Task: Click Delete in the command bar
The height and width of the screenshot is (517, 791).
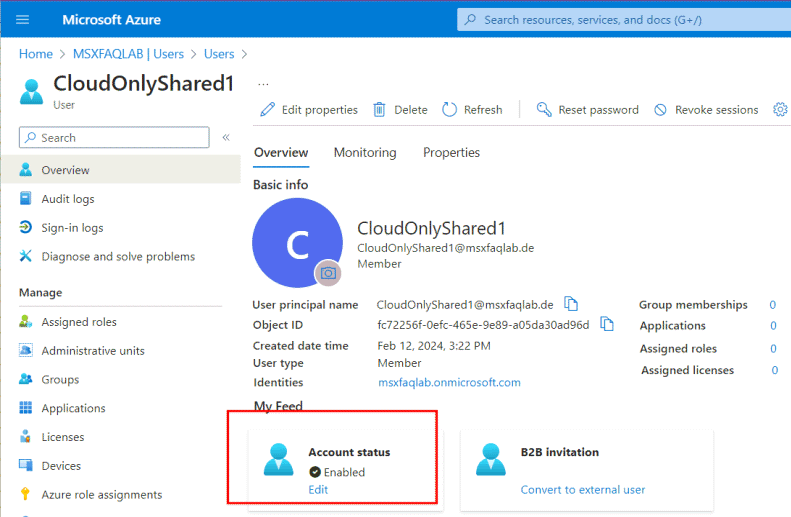Action: pyautogui.click(x=411, y=110)
